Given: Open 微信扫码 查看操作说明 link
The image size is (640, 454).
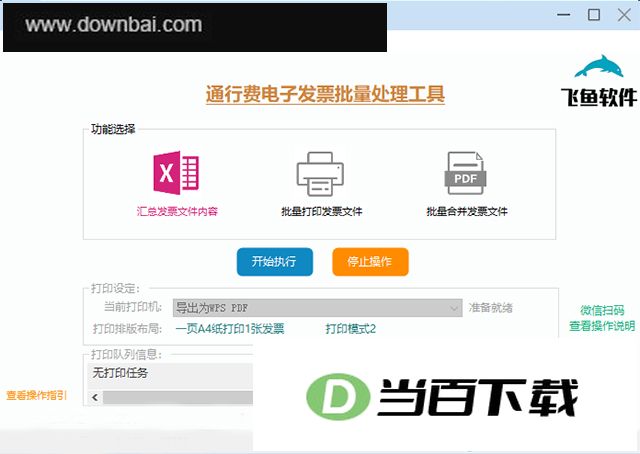Looking at the screenshot, I should pyautogui.click(x=602, y=318).
